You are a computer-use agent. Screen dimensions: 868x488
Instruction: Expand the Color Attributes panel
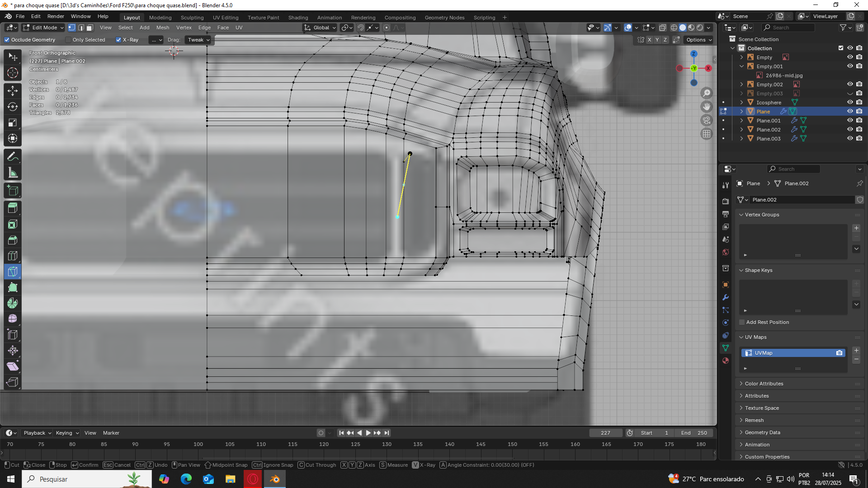(x=764, y=384)
